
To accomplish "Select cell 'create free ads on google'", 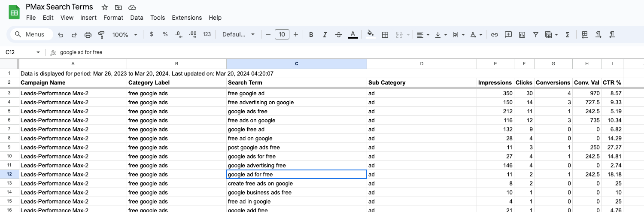I will pos(297,183).
